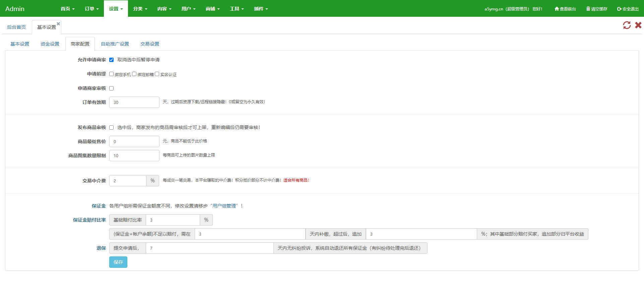Click the refresh icon at top right
Viewport: 644px width, 304px height.
point(627,25)
